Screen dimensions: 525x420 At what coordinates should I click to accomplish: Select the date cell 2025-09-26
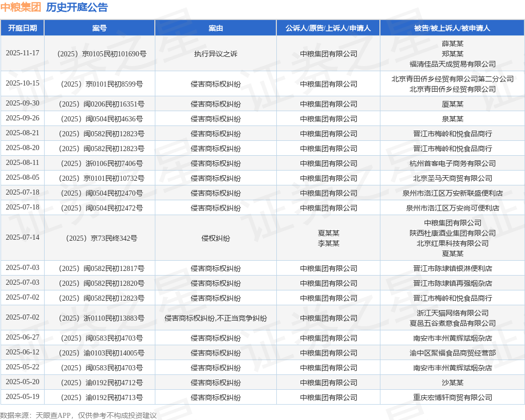coord(23,118)
